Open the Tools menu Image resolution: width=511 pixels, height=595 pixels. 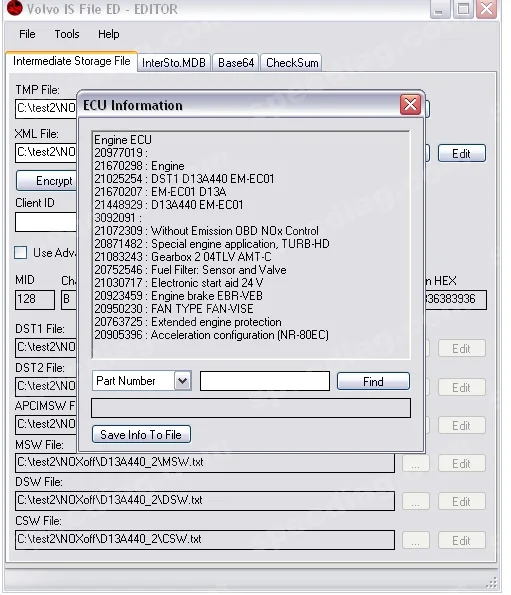pos(67,34)
